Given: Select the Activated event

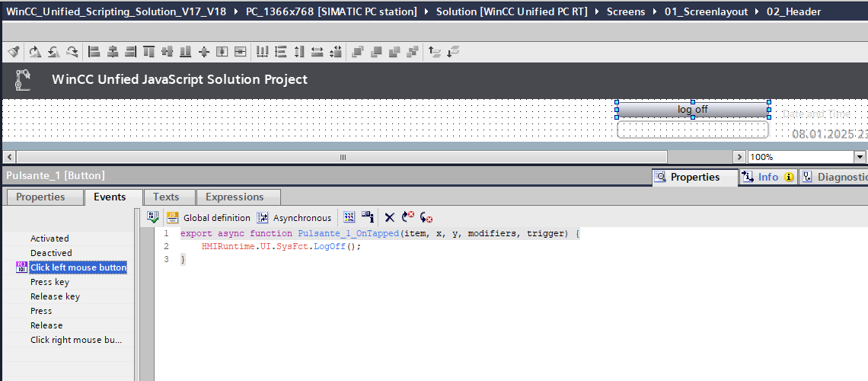Looking at the screenshot, I should point(49,239).
